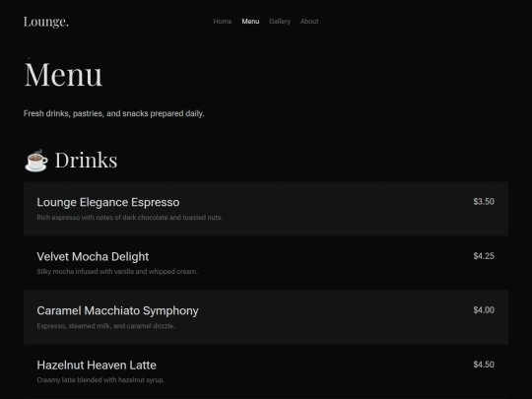
Task: Click the large Menu page heading
Action: [x=63, y=74]
